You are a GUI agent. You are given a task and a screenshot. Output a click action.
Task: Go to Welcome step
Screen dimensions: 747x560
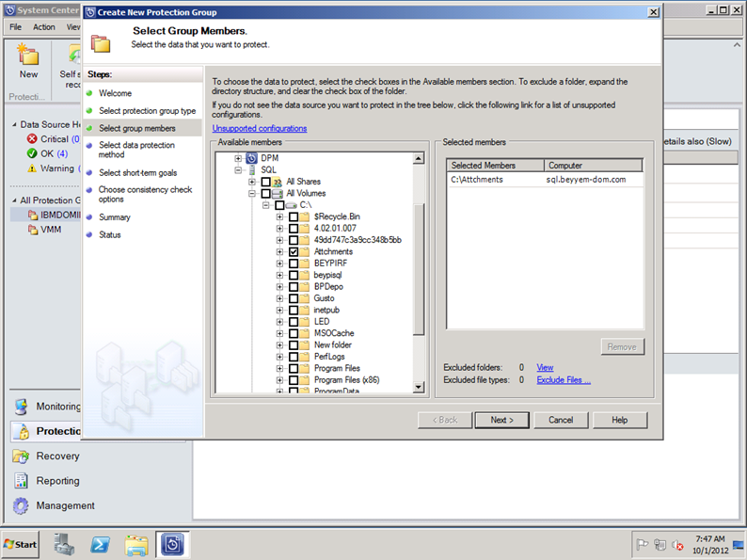pyautogui.click(x=116, y=93)
